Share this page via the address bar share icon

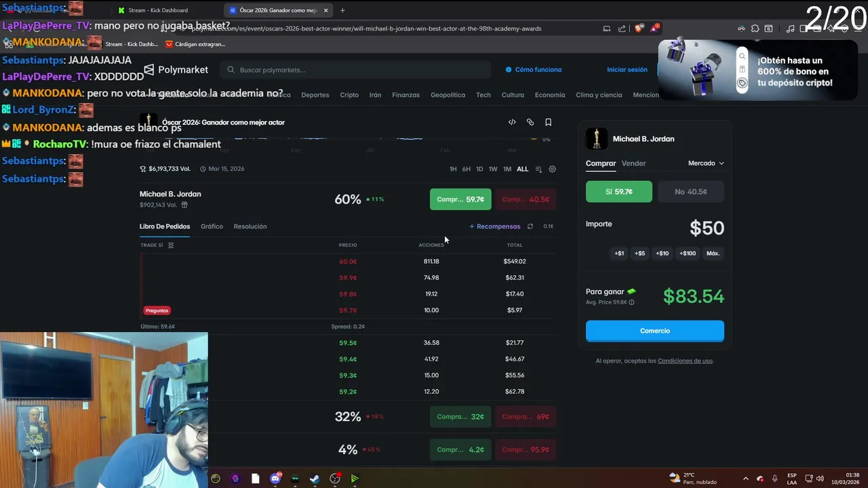(x=622, y=28)
